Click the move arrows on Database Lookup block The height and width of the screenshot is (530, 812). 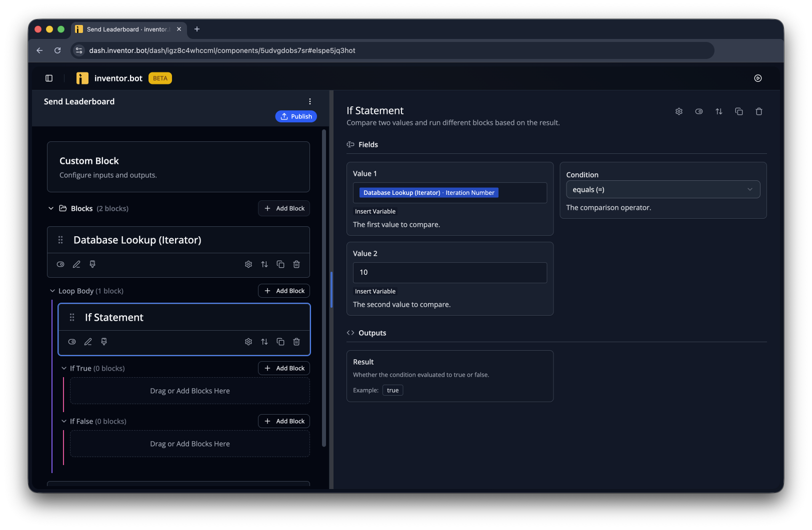(264, 264)
